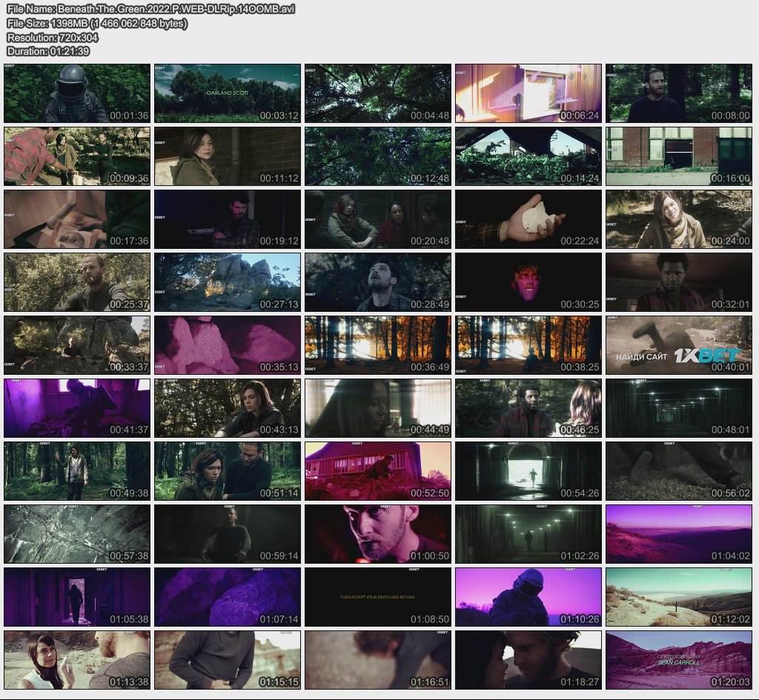The width and height of the screenshot is (759, 700).
Task: Select the red house thumbnail at 00:52:50
Action: [x=378, y=471]
